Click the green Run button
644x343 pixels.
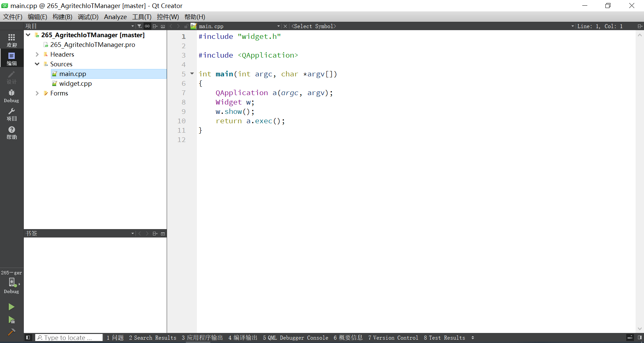click(x=11, y=307)
